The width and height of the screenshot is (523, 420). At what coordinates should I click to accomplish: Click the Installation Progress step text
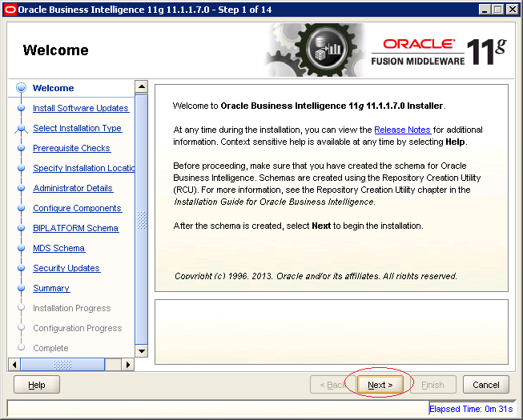tap(72, 308)
